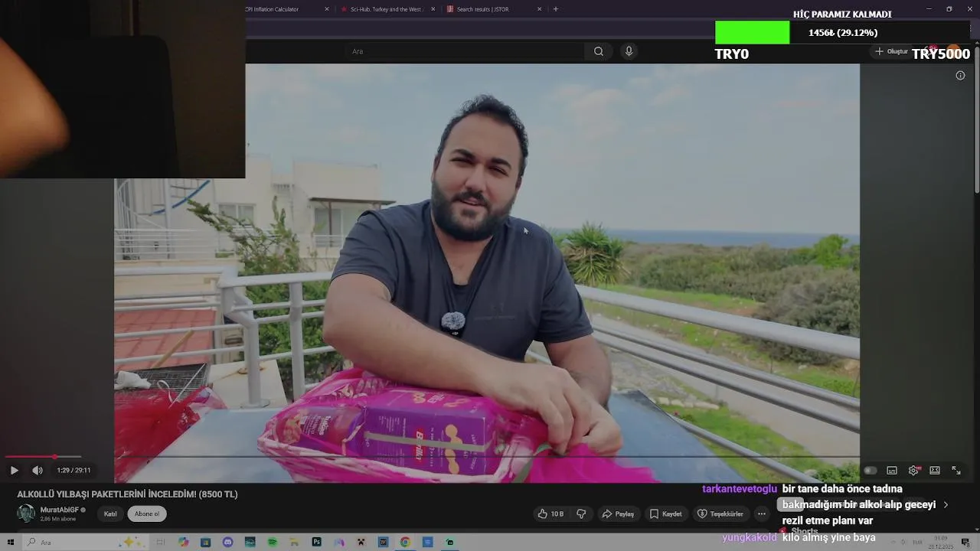This screenshot has height=551, width=980.
Task: Close the Sci-Hub tab
Action: coord(433,9)
